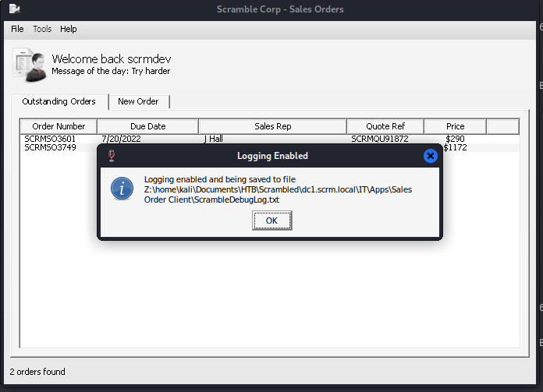Open the Help menu

pyautogui.click(x=69, y=29)
